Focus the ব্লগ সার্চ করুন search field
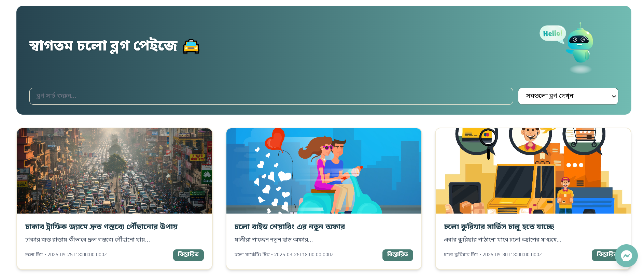This screenshot has height=276, width=644. [271, 96]
